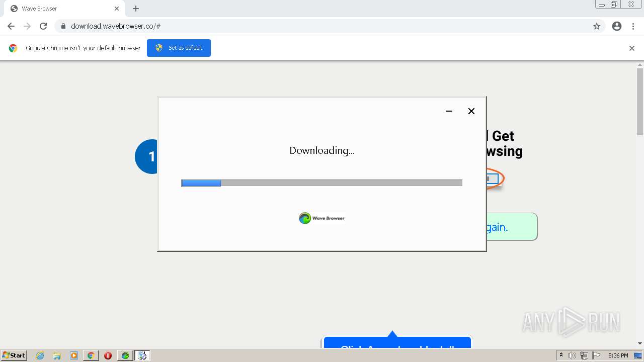Viewport: 644px width, 362px height.
Task: Open the Windows Start menu
Action: [14, 355]
